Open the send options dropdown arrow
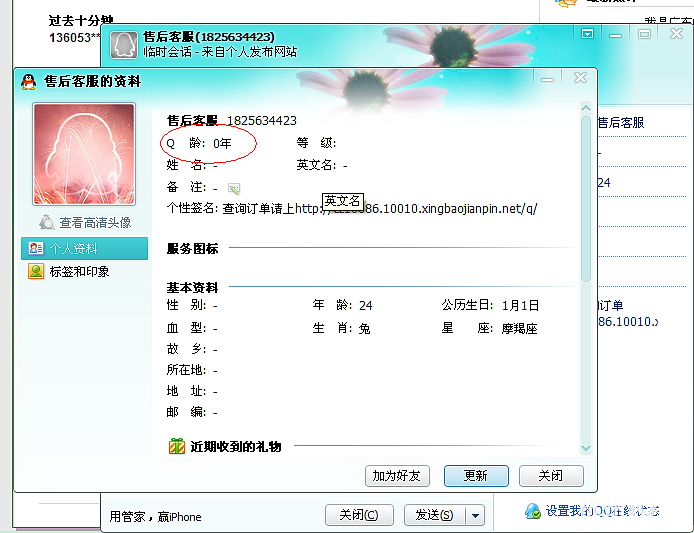 pyautogui.click(x=475, y=515)
